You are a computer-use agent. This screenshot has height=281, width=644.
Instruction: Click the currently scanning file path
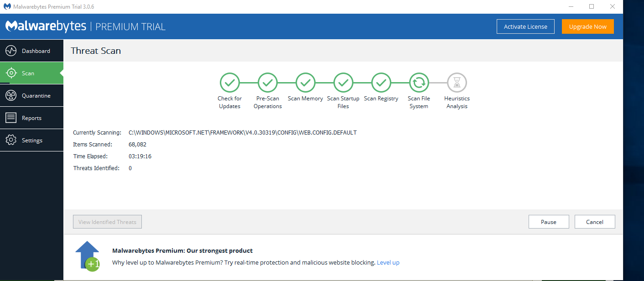[243, 132]
